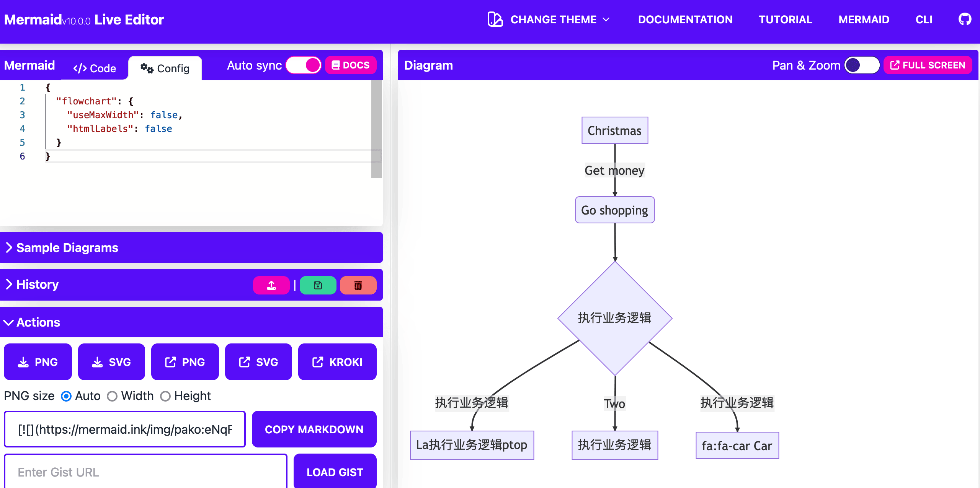Click LOAD GIST button
The width and height of the screenshot is (980, 488).
[x=335, y=472]
